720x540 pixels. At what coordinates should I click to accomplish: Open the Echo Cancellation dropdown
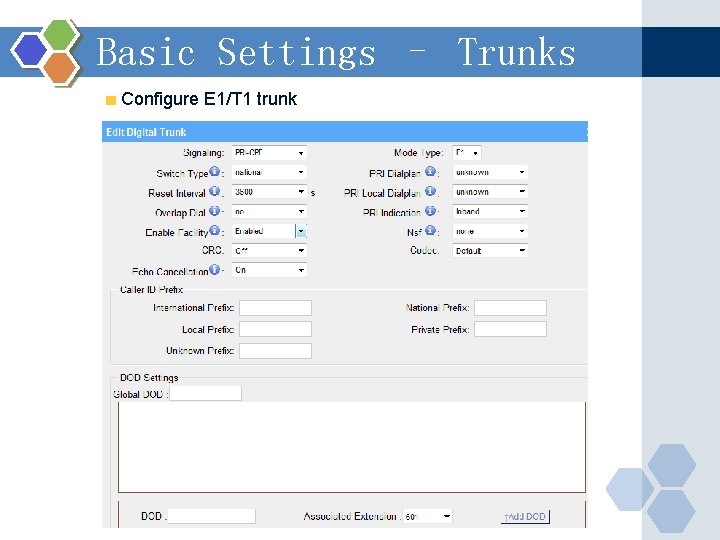pos(269,270)
